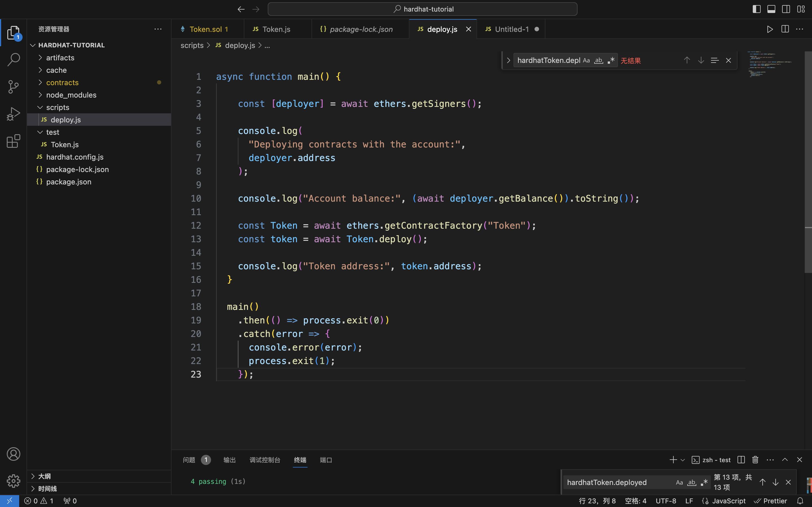Open the 输出 output panel tab
The image size is (812, 507).
tap(229, 460)
